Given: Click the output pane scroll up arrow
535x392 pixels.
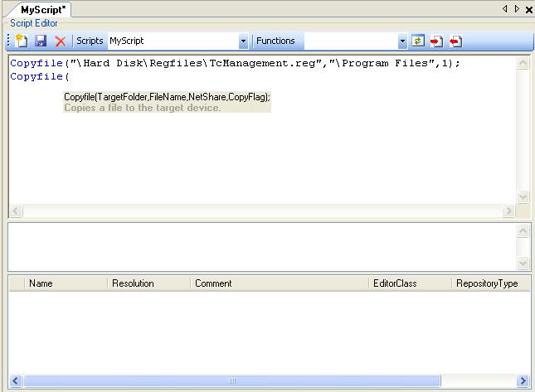Looking at the screenshot, I should click(x=523, y=231).
